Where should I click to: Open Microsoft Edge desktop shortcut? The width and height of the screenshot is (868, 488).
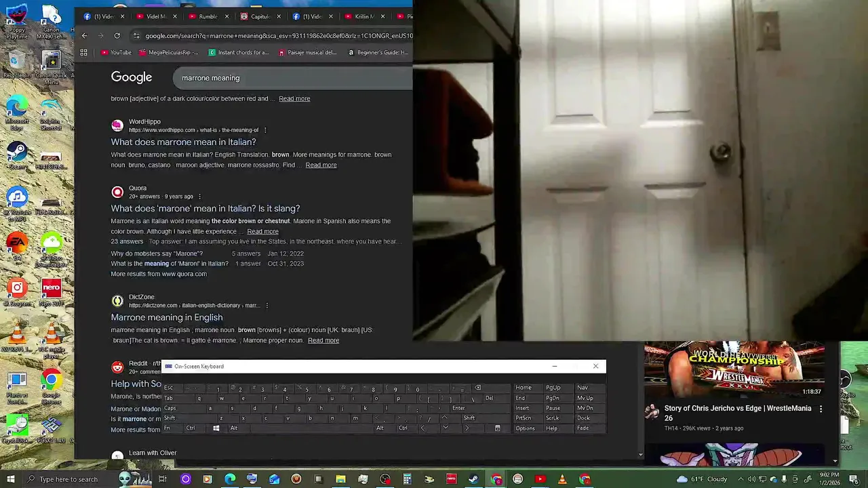(x=16, y=114)
